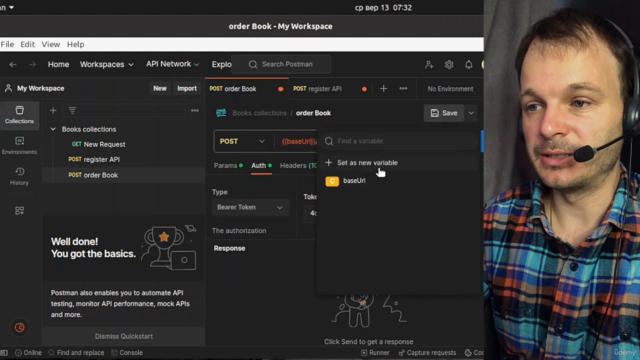The image size is (640, 360).
Task: Open the configure workspace sidebar icon
Action: 19,211
